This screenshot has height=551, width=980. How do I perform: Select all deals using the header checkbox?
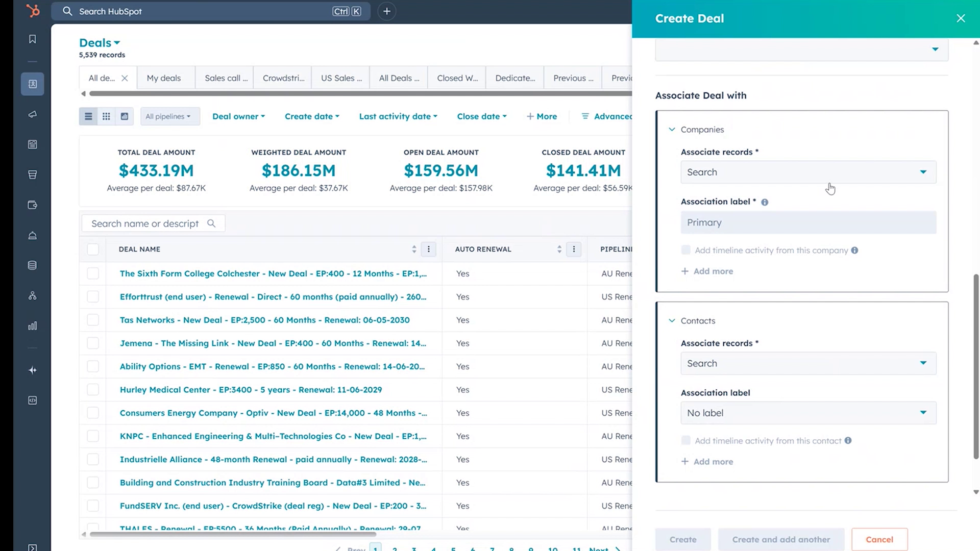pyautogui.click(x=93, y=249)
